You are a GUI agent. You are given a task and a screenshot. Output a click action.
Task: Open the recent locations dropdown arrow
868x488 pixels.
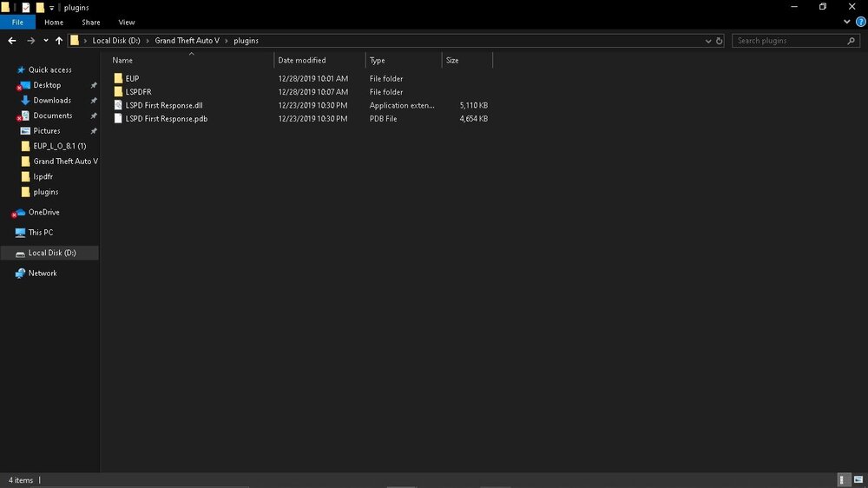tap(46, 41)
